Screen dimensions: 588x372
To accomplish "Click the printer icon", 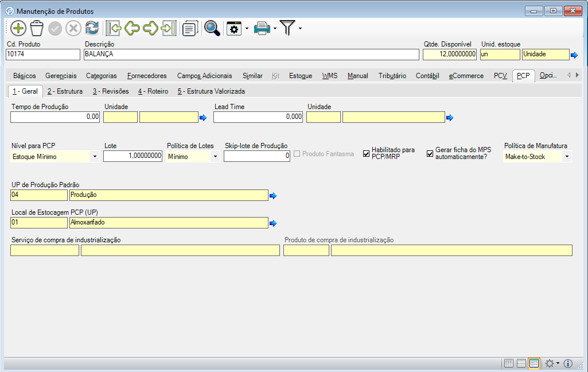I will point(262,29).
